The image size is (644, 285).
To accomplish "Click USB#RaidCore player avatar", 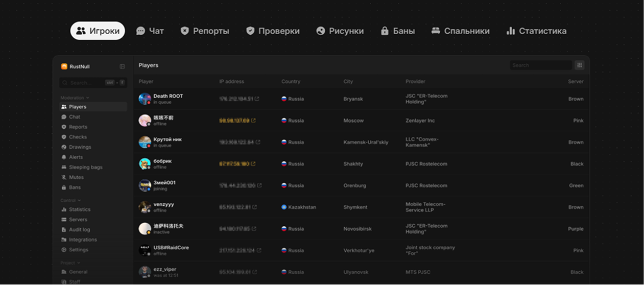I will (145, 250).
